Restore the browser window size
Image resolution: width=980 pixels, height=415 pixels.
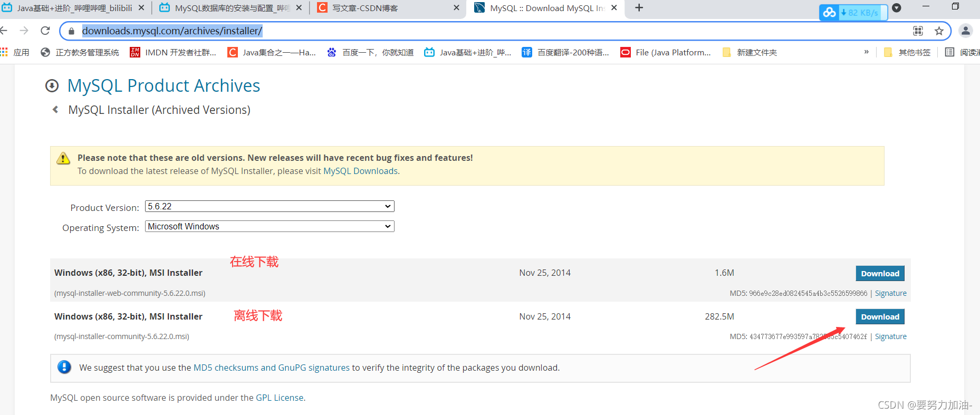click(955, 6)
